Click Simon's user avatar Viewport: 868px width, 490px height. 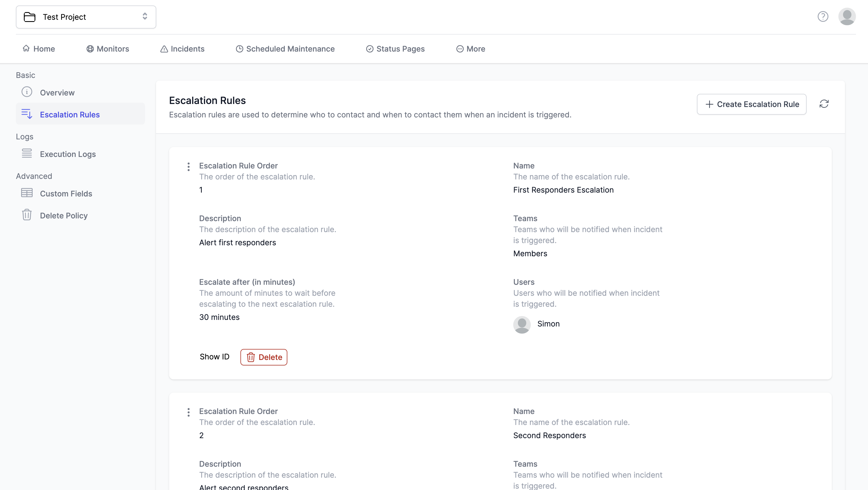click(522, 324)
